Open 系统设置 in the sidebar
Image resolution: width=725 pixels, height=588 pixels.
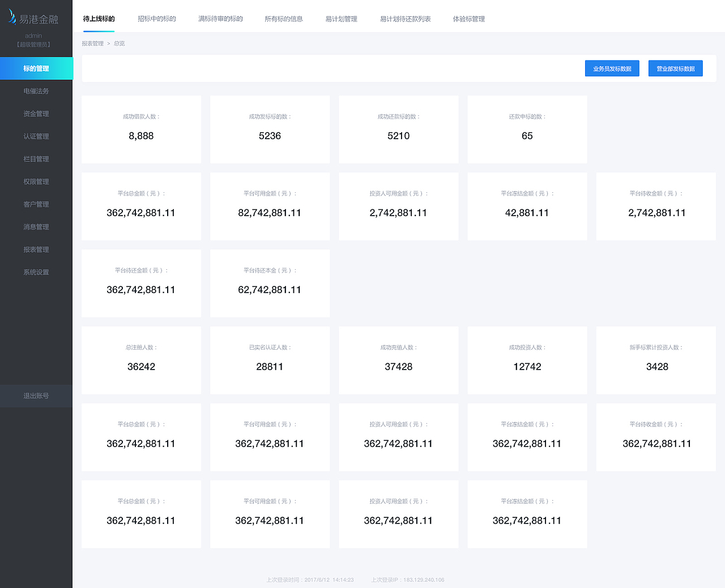coord(36,272)
